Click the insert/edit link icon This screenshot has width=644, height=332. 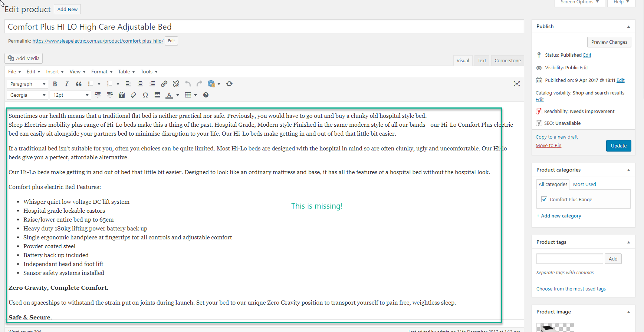click(164, 84)
